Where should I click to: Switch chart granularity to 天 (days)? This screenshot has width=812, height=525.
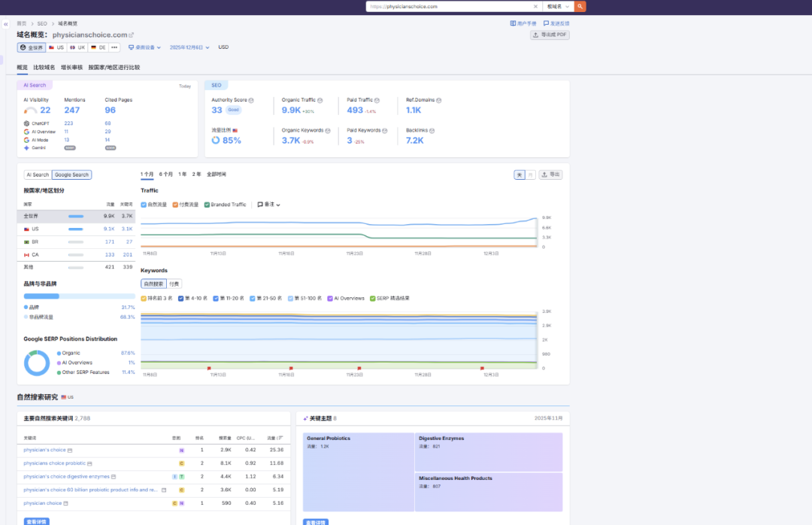[520, 175]
